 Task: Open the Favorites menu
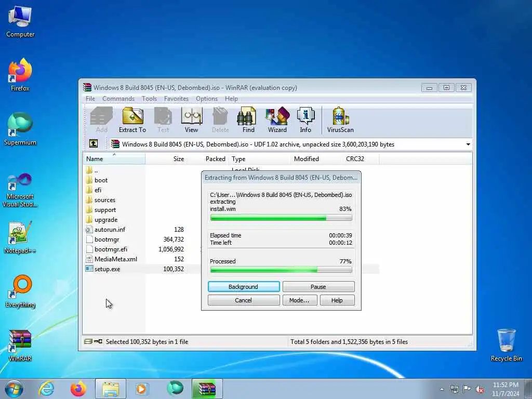[x=176, y=98]
